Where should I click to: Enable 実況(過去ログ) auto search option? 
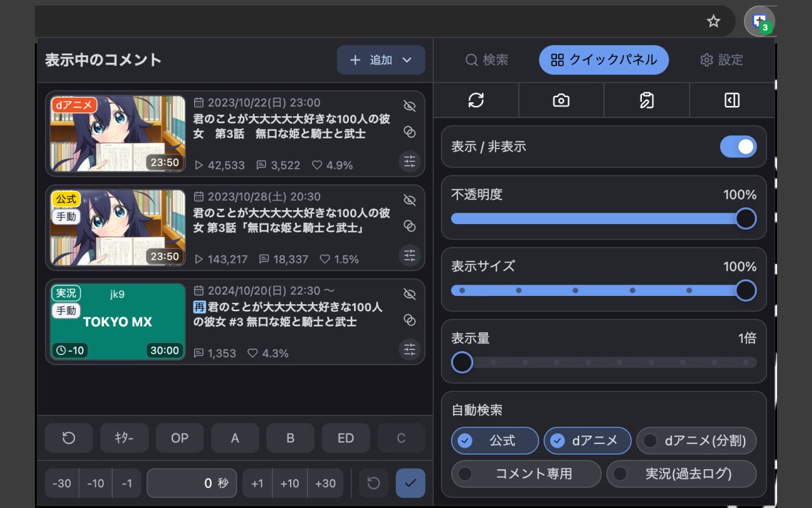[x=681, y=474]
